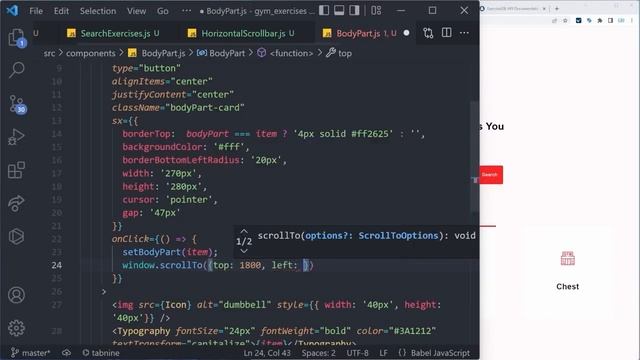640x360 pixels.
Task: Click the editor vertical scrollbar
Action: [474, 157]
